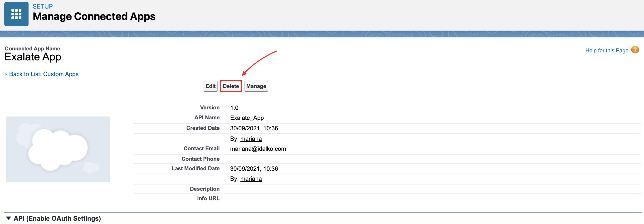Click the Manage Connected Apps grid icon

[x=16, y=14]
